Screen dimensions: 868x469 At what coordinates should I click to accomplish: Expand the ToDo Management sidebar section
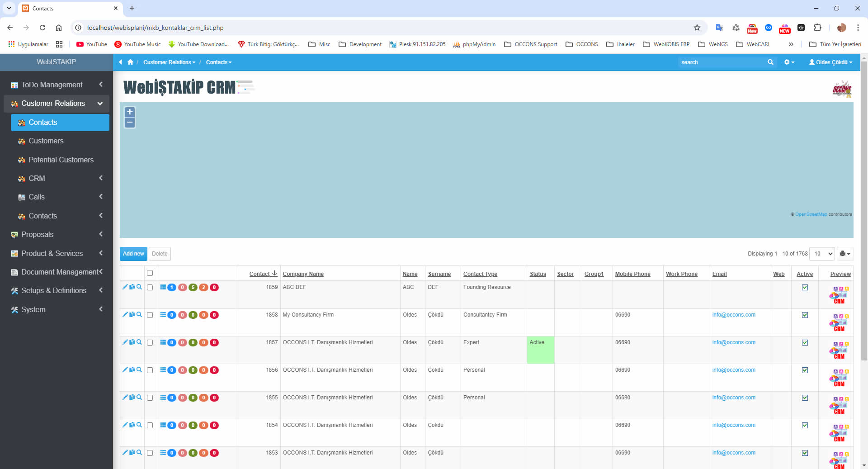point(57,85)
